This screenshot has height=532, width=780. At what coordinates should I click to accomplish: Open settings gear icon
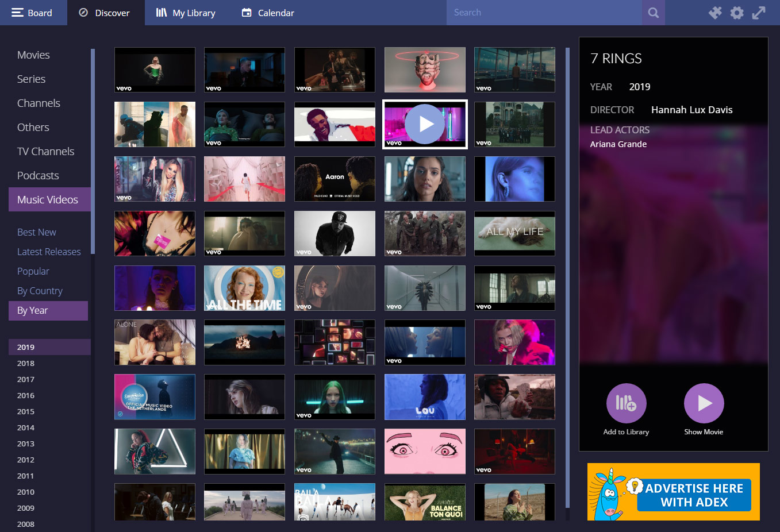737,13
